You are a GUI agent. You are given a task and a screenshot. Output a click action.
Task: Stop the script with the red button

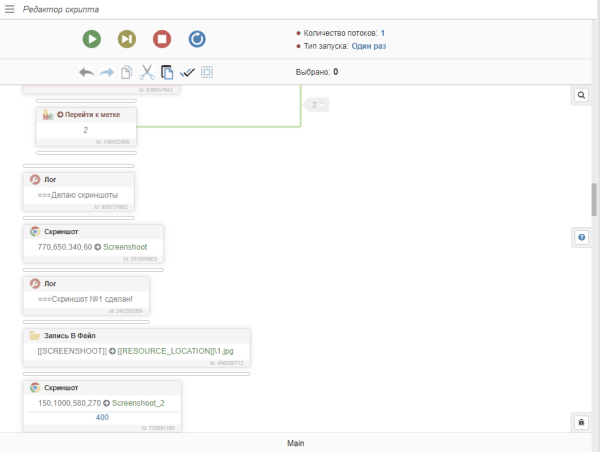[x=162, y=39]
